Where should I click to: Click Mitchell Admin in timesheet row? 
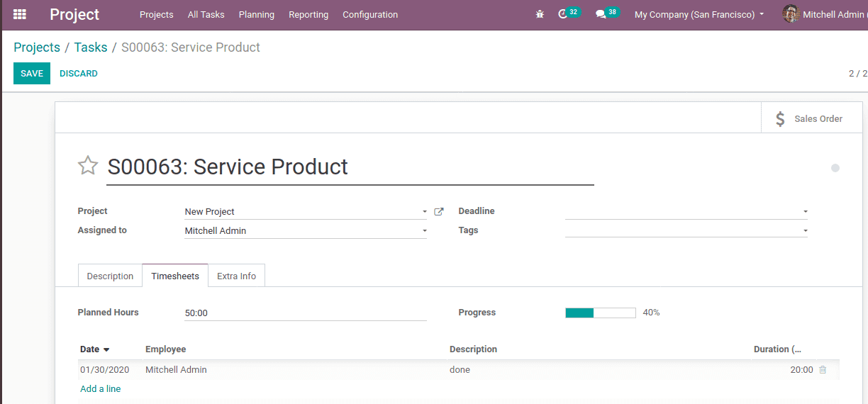coord(176,369)
